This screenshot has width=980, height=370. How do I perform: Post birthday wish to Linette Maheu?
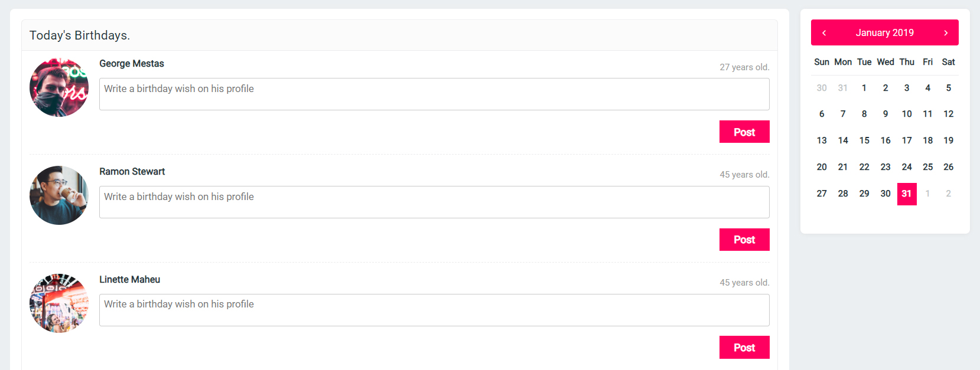[x=744, y=348]
